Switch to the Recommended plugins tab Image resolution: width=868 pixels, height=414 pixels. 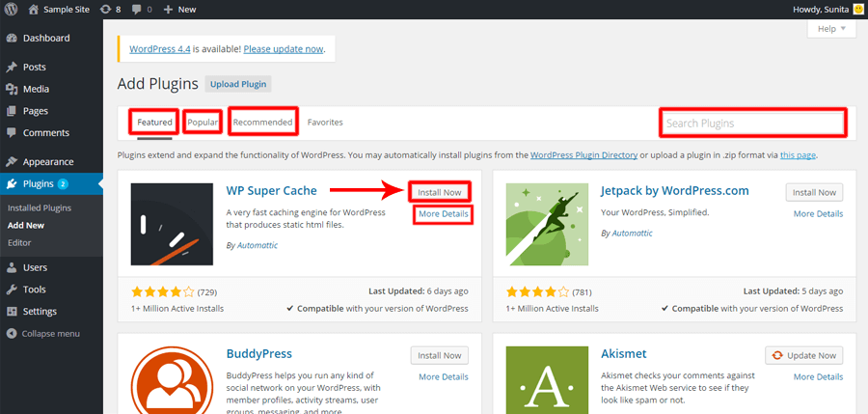point(262,123)
